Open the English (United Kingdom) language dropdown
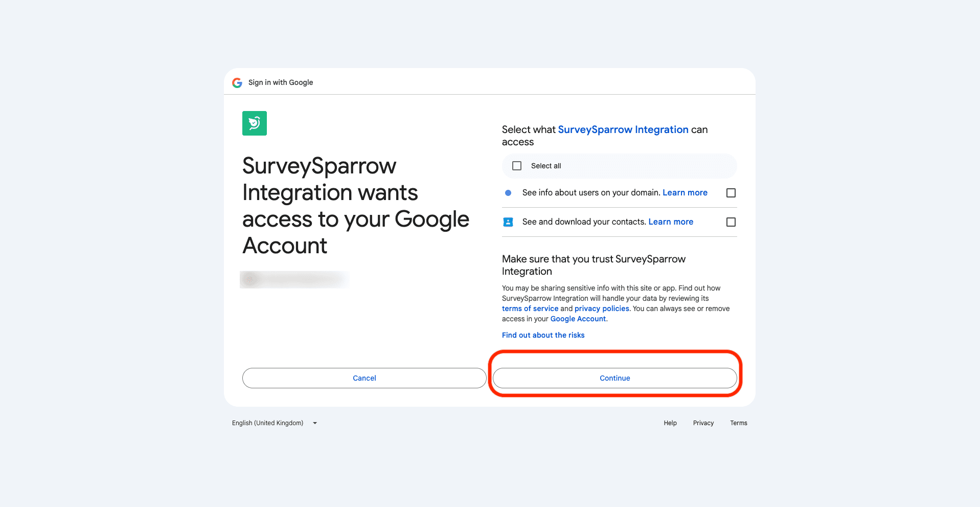The width and height of the screenshot is (980, 507). coord(268,423)
